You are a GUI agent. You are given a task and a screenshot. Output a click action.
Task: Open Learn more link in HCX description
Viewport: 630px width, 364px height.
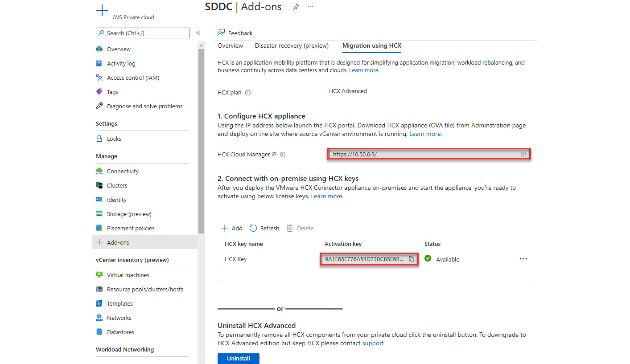click(x=363, y=70)
